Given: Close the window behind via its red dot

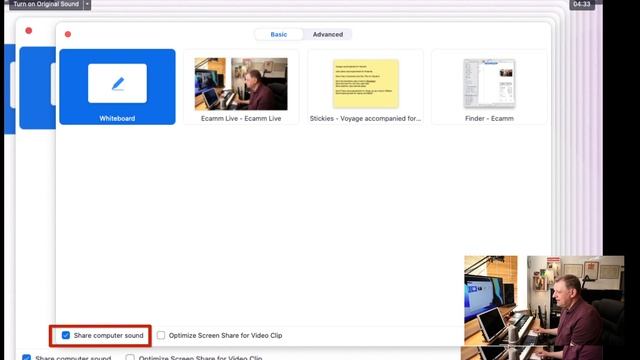Looking at the screenshot, I should click(29, 31).
